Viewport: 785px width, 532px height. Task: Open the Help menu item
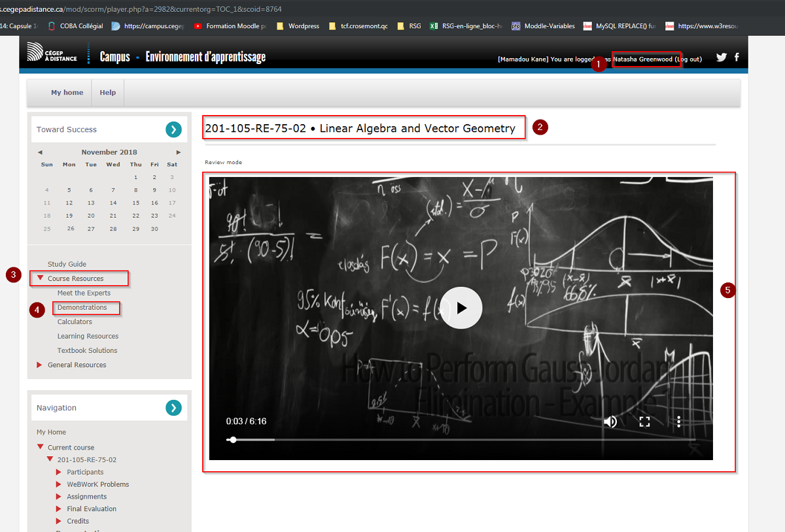[107, 93]
